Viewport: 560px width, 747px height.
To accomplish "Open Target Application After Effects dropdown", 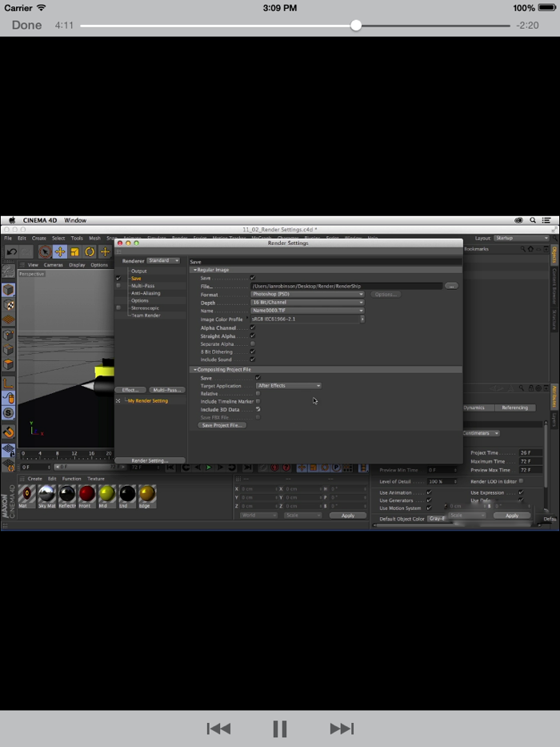I will tap(289, 386).
